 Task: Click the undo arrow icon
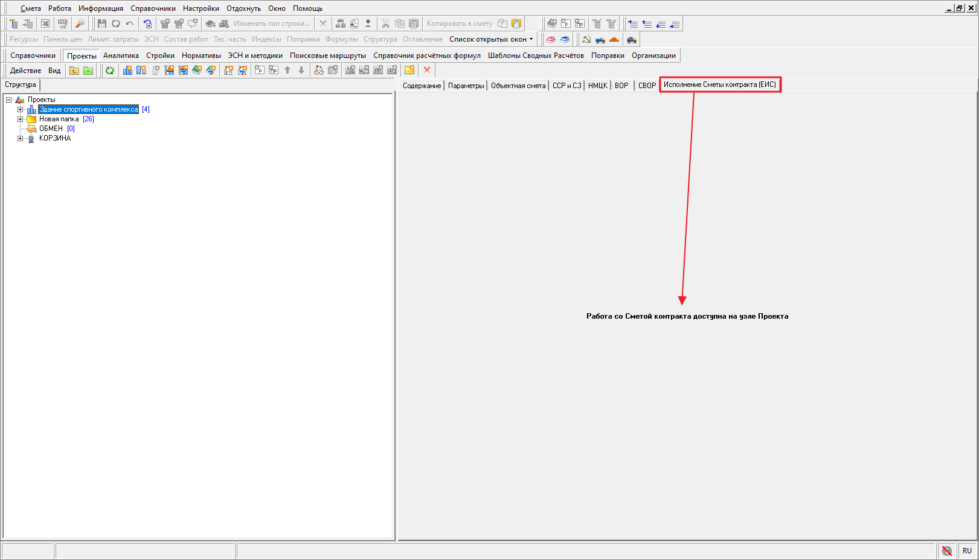click(x=130, y=24)
